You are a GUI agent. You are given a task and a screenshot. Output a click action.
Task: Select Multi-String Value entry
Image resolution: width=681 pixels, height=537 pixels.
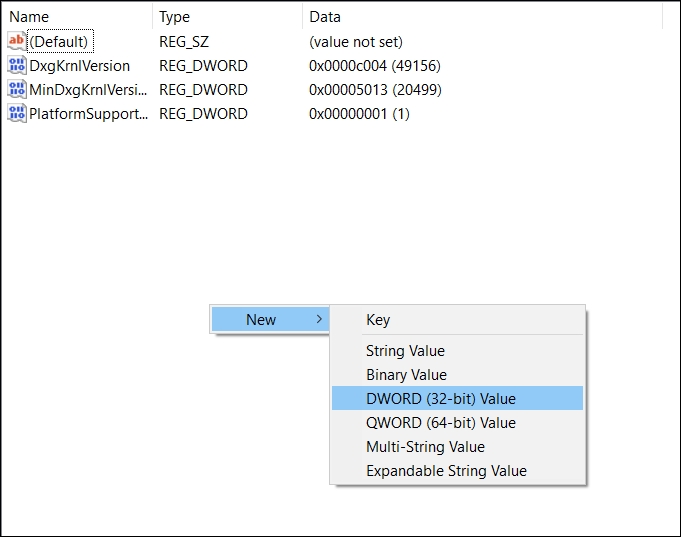pos(425,447)
